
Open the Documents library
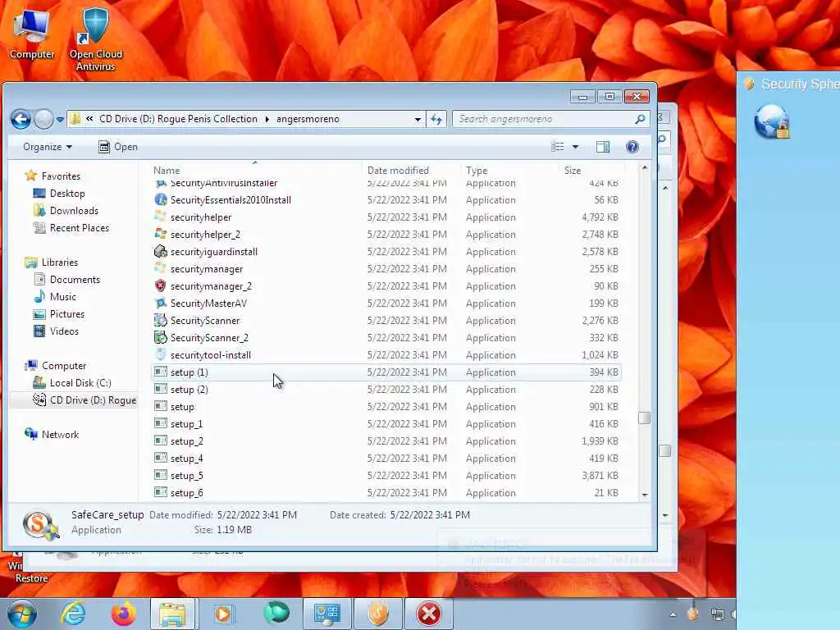click(x=67, y=279)
